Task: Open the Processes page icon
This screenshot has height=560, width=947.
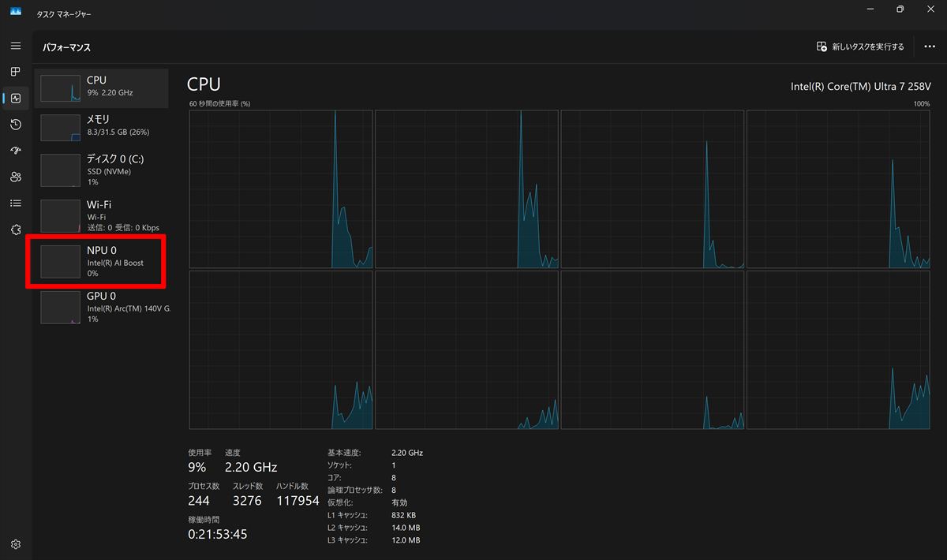Action: pos(16,72)
